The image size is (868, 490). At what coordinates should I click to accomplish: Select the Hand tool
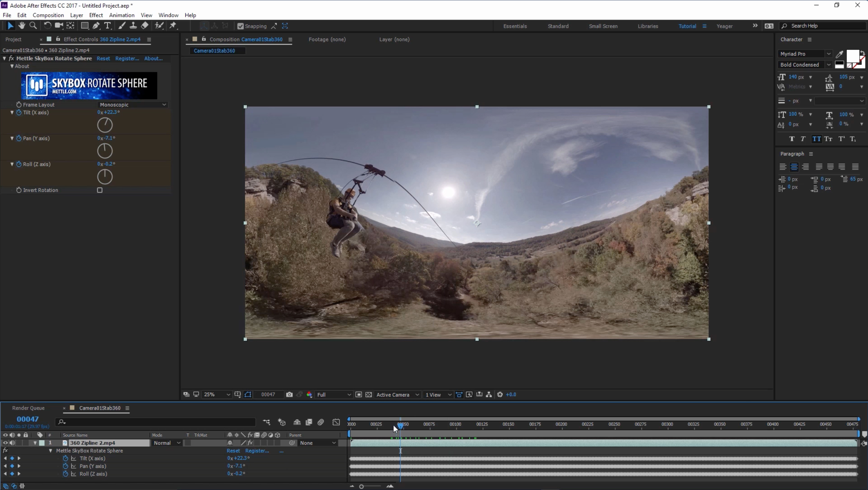[x=21, y=26]
